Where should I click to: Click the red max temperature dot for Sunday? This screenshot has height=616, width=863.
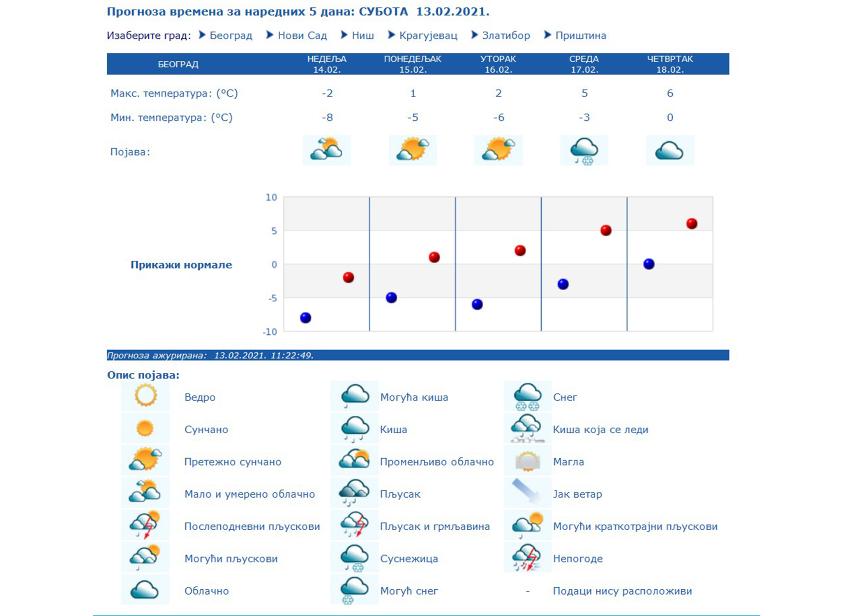(348, 278)
